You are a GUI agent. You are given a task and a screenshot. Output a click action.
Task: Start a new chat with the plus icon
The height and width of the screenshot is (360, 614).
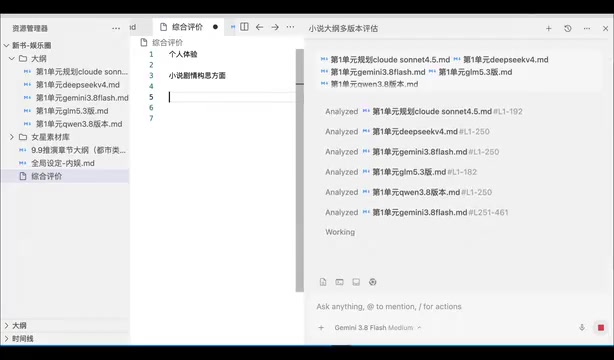point(549,28)
